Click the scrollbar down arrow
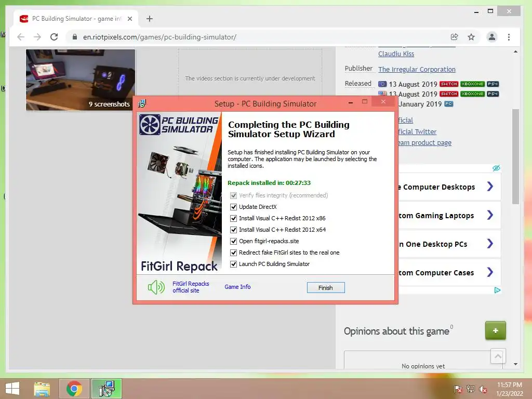This screenshot has height=399, width=532. tap(515, 364)
